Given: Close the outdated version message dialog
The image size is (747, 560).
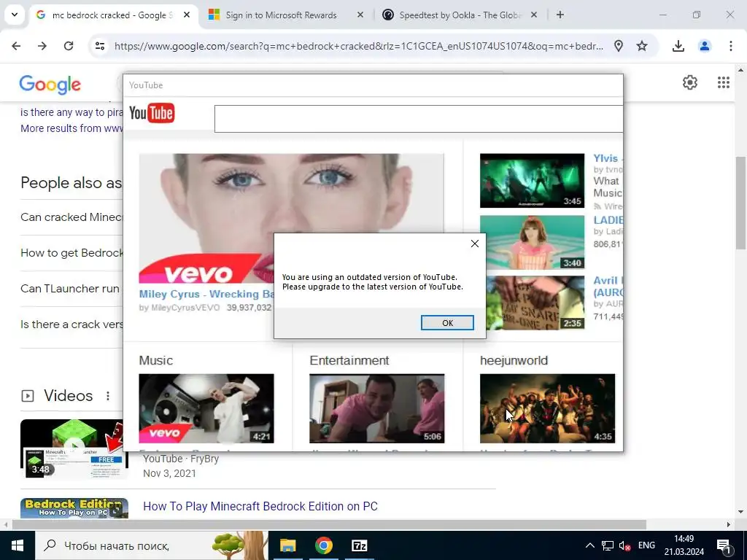Looking at the screenshot, I should point(474,244).
